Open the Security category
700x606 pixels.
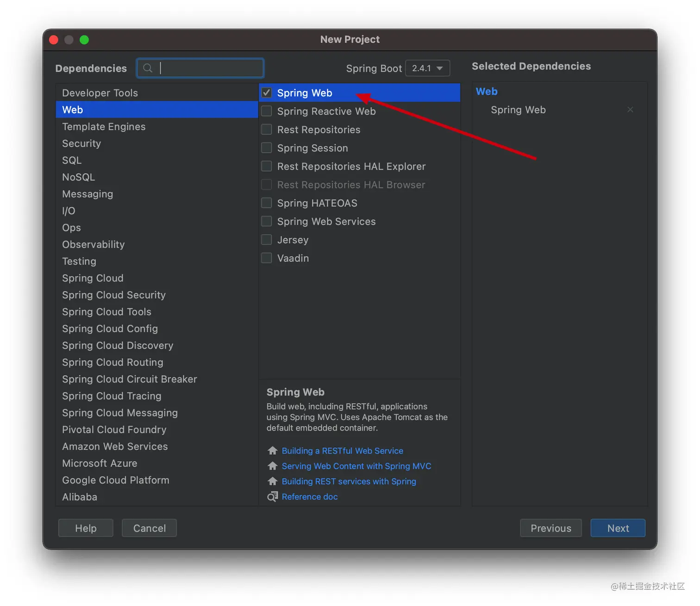(156, 143)
